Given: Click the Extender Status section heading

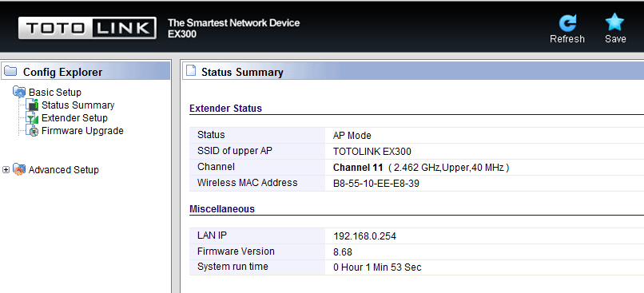Looking at the screenshot, I should tap(225, 109).
